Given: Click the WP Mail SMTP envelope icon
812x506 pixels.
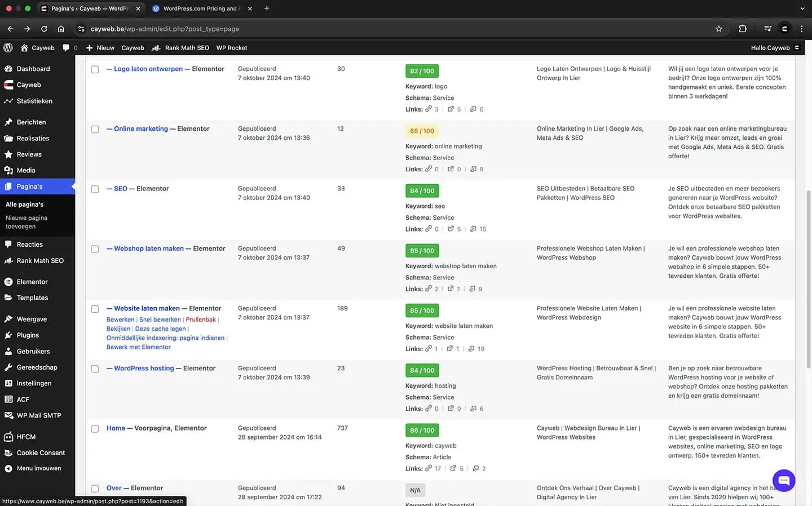Looking at the screenshot, I should click(x=8, y=415).
